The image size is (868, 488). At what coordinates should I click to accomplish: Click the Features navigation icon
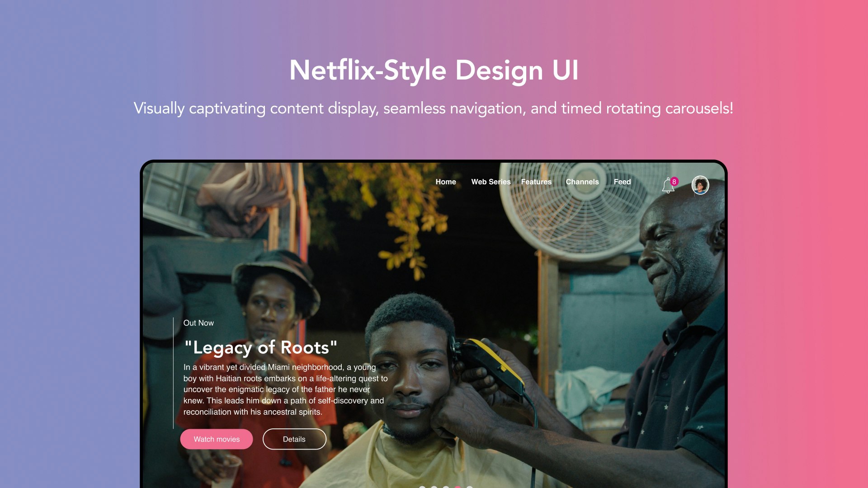(536, 182)
